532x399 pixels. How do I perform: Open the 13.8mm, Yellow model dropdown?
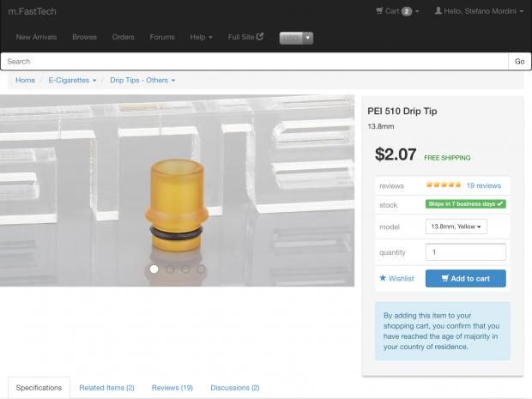click(x=456, y=227)
